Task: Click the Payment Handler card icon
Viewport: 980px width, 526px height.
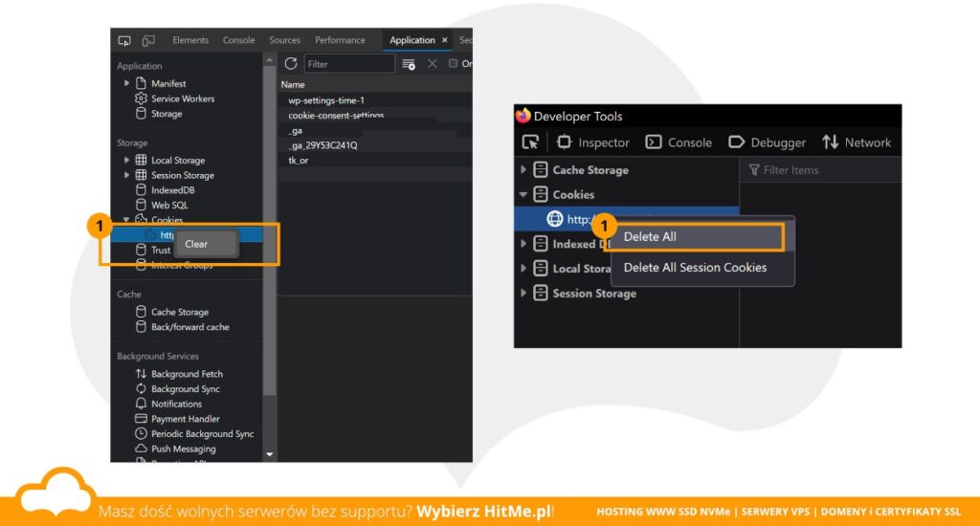Action: 142,419
